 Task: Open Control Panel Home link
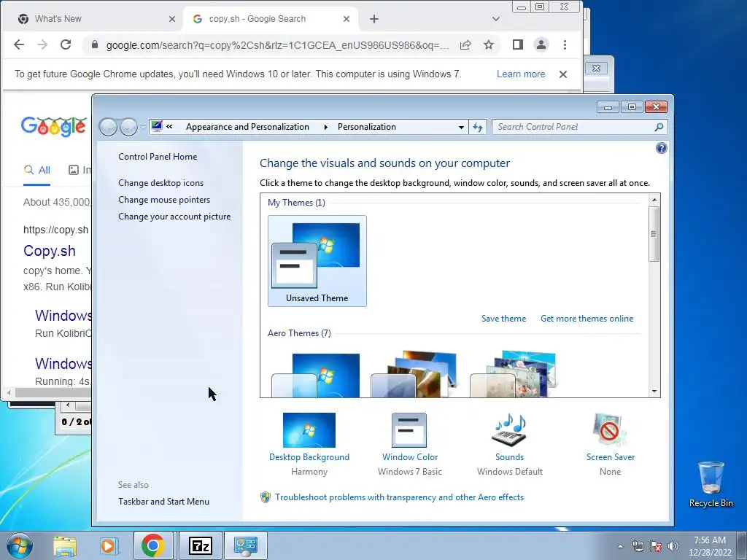pos(158,157)
